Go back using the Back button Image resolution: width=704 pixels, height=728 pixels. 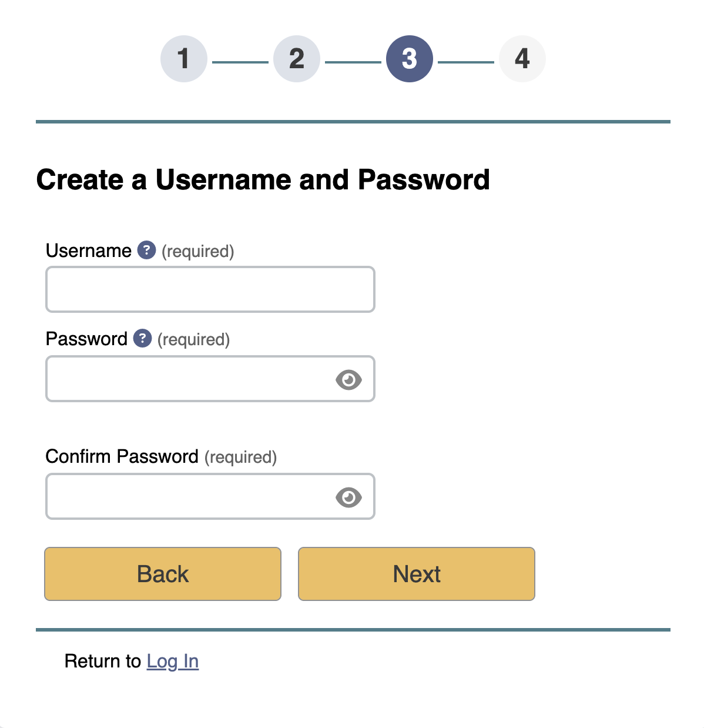coord(162,573)
